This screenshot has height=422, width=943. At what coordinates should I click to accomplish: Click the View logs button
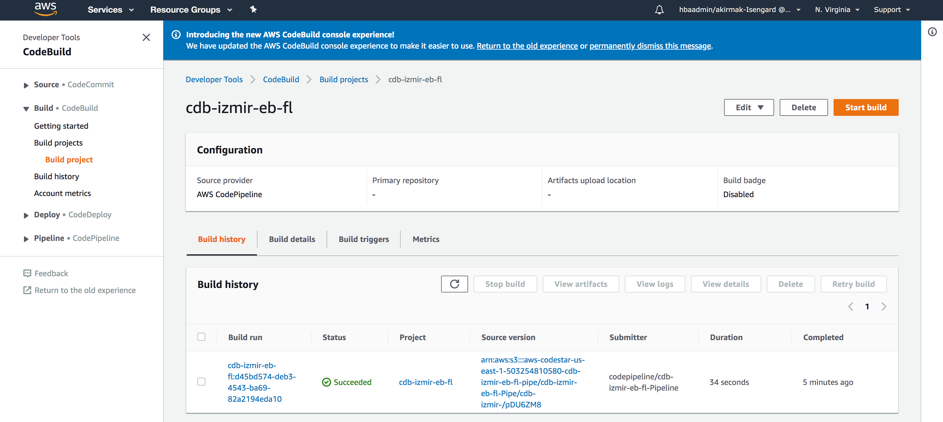coord(655,284)
